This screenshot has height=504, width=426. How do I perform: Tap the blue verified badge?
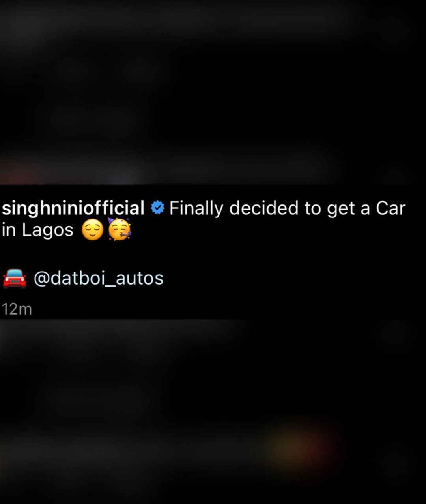coord(157,207)
